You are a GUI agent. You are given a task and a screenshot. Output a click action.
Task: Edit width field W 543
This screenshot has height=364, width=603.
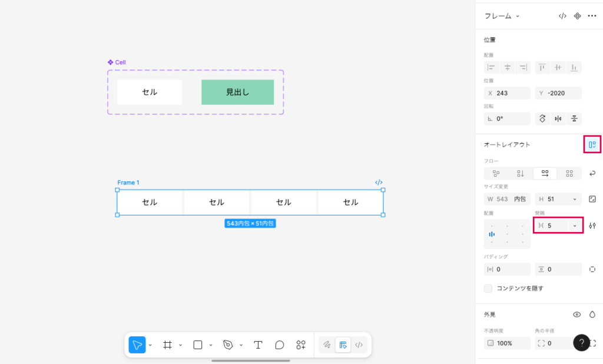coord(507,199)
